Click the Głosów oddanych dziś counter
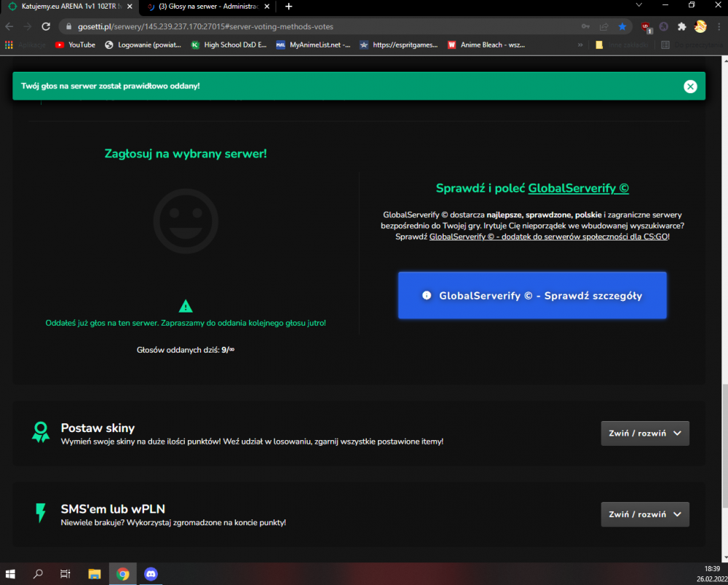Screen dimensions: 728x585 point(186,350)
